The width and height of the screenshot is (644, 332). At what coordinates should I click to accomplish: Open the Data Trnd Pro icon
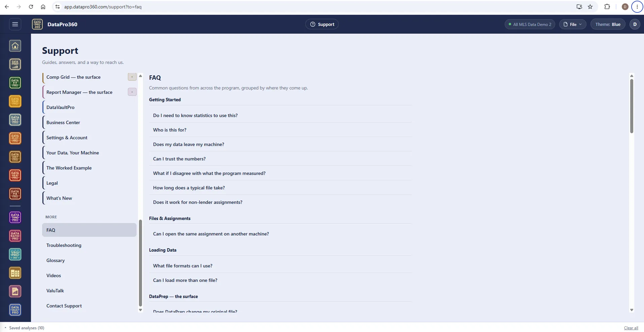click(x=15, y=217)
